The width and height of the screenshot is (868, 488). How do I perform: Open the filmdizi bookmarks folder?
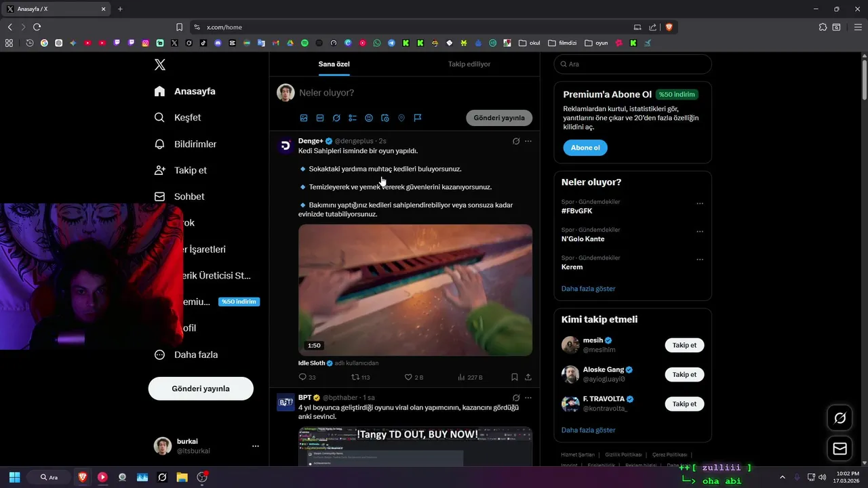pos(562,43)
